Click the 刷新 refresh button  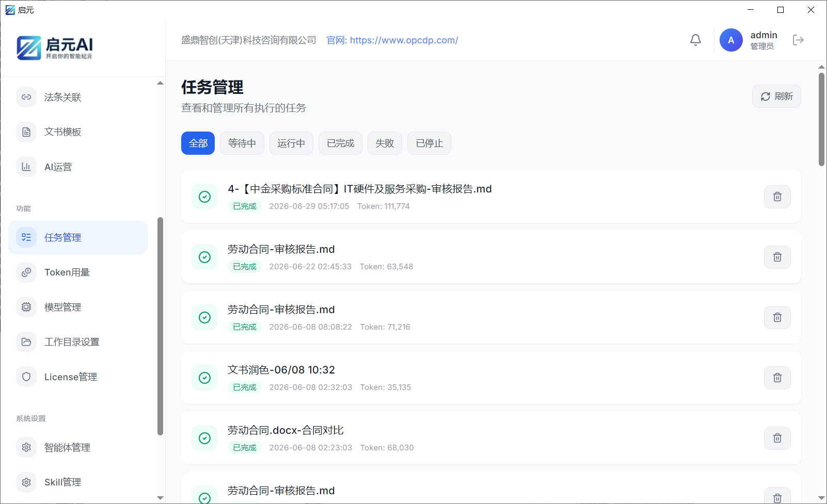(776, 96)
